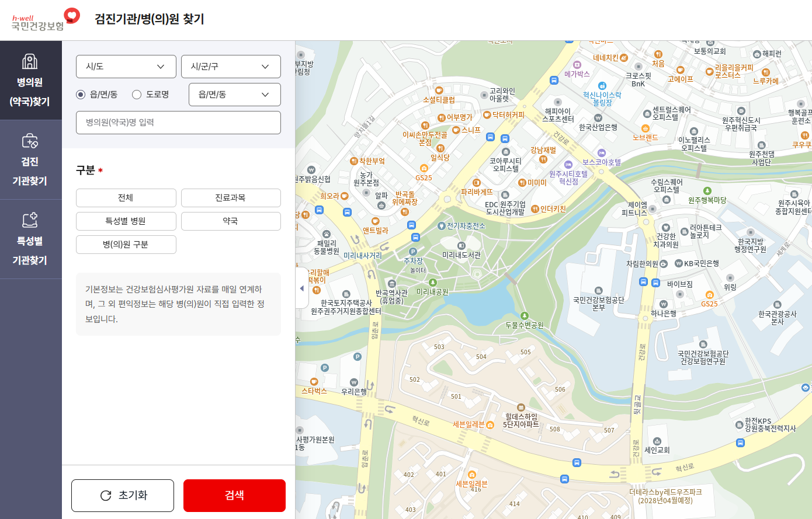Screen dimensions: 812x519
Task: Choose the 특성별 병원 category button
Action: (126, 221)
